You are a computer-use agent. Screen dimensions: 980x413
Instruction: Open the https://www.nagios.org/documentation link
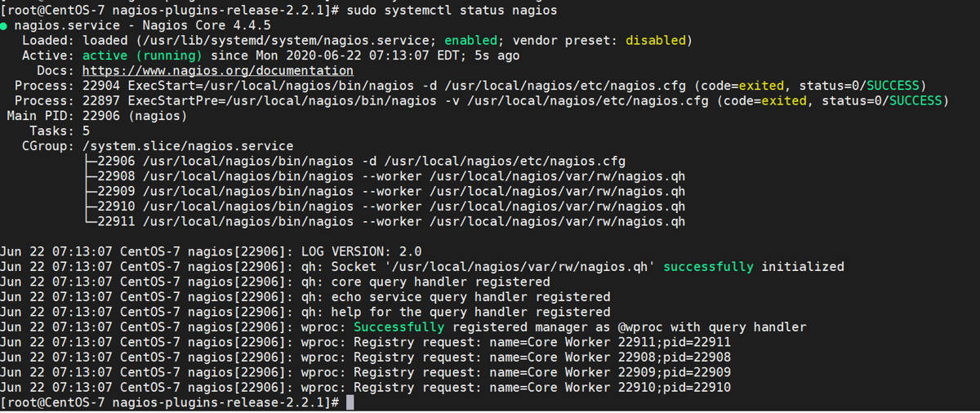point(217,71)
